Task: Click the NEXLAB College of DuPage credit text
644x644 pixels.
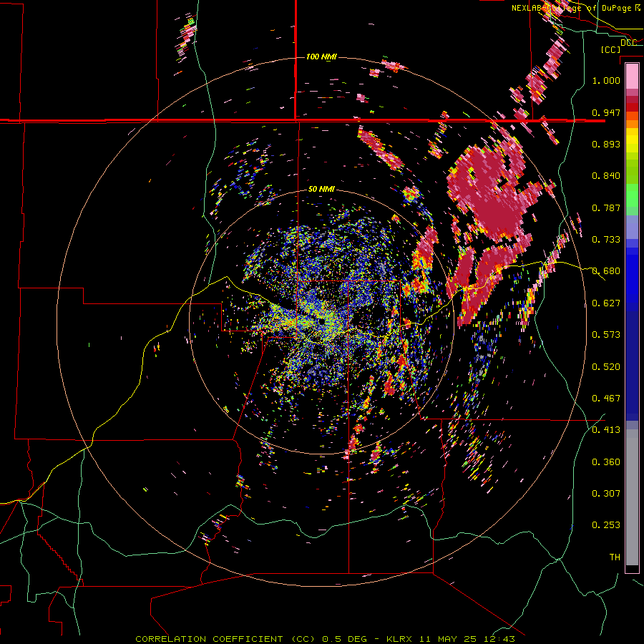Action: point(576,8)
